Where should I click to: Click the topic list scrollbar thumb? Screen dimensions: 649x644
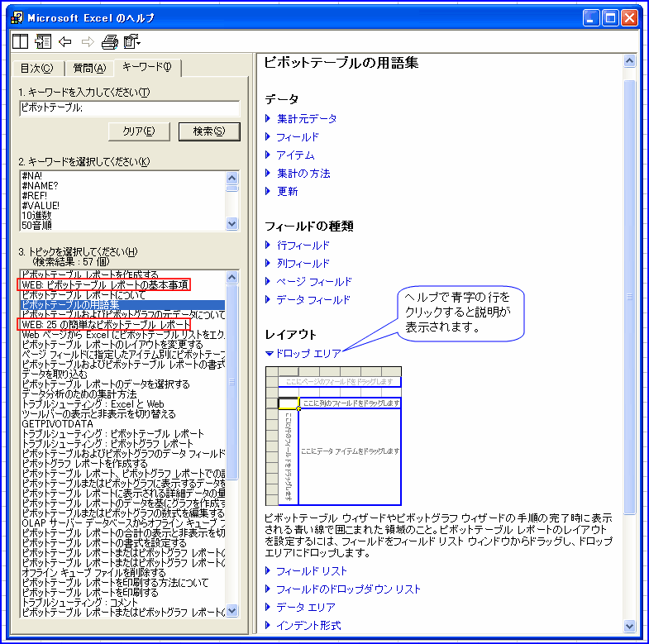[232, 382]
